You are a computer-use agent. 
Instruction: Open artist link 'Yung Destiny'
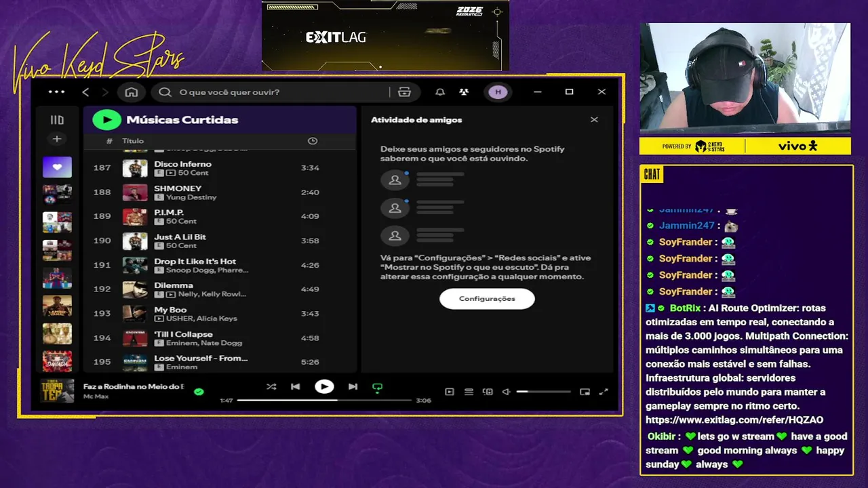tap(191, 197)
